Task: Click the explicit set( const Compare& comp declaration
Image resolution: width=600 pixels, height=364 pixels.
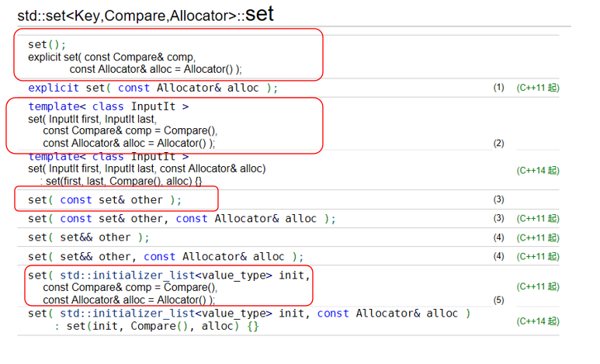Action: (112, 57)
